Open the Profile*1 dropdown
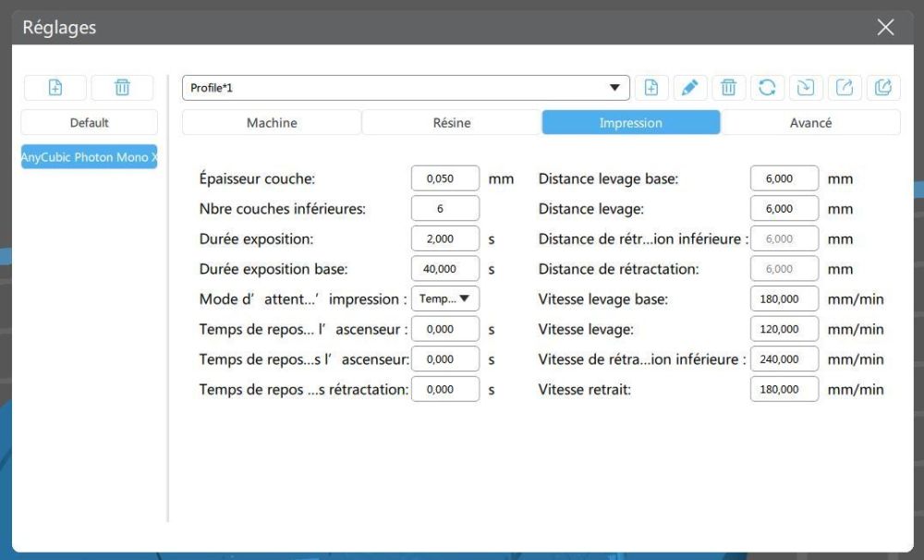The width and height of the screenshot is (924, 560). click(406, 88)
